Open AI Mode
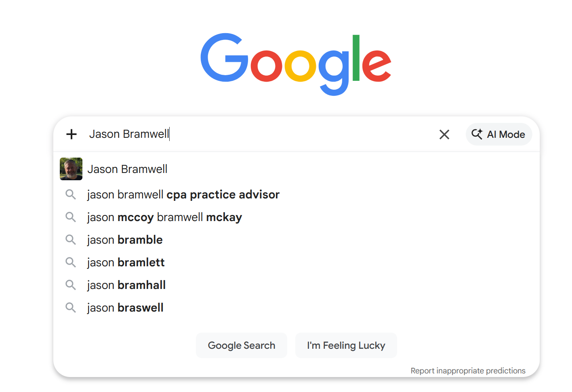The width and height of the screenshot is (572, 392). (499, 134)
